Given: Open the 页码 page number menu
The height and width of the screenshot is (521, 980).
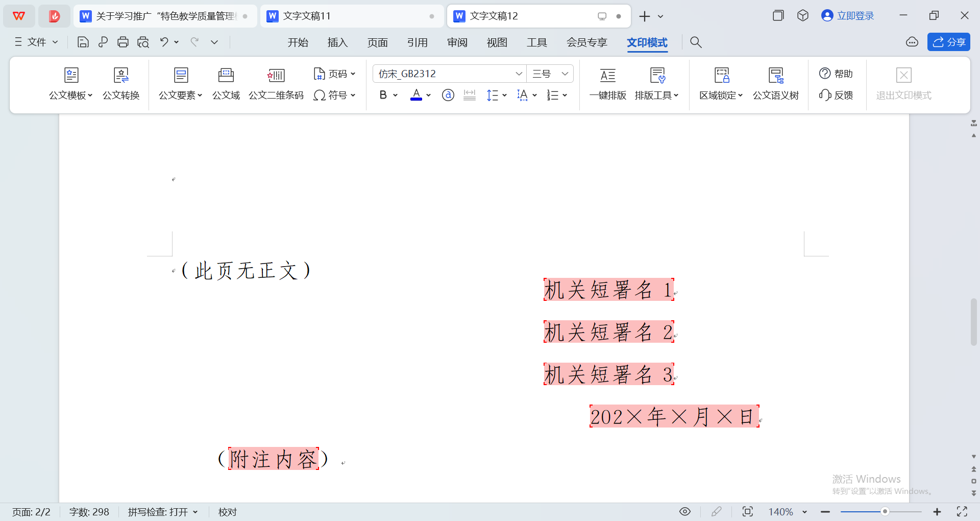Looking at the screenshot, I should click(x=334, y=74).
